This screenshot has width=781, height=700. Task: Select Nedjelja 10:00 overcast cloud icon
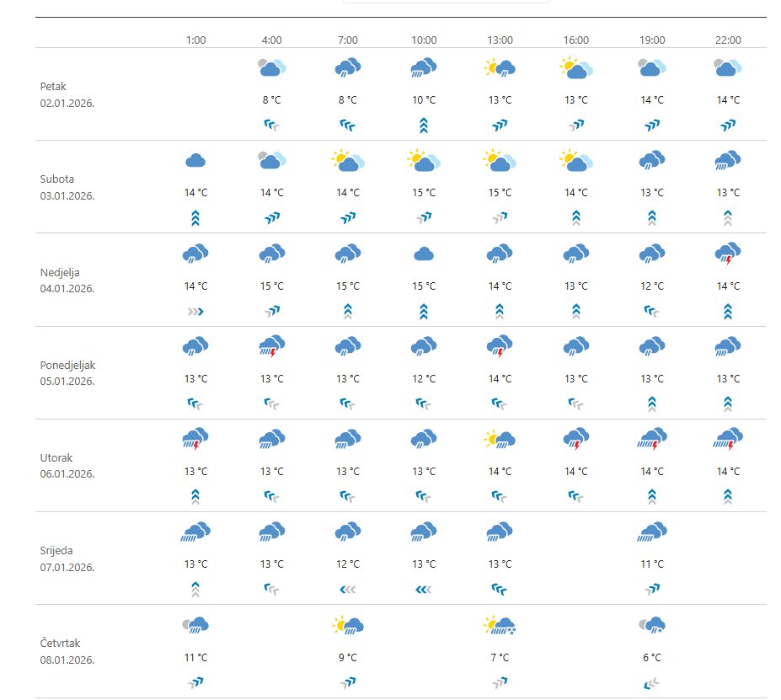tap(424, 254)
